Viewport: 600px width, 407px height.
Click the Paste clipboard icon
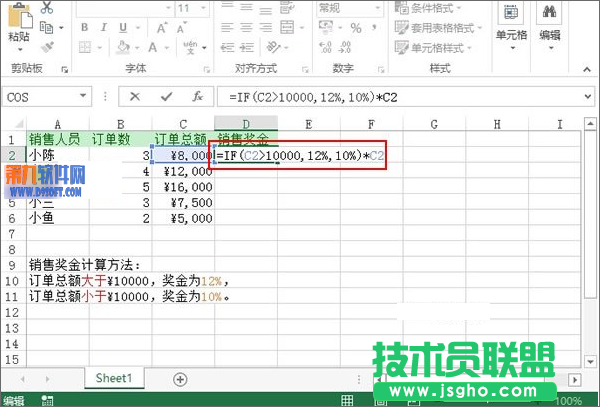point(20,16)
